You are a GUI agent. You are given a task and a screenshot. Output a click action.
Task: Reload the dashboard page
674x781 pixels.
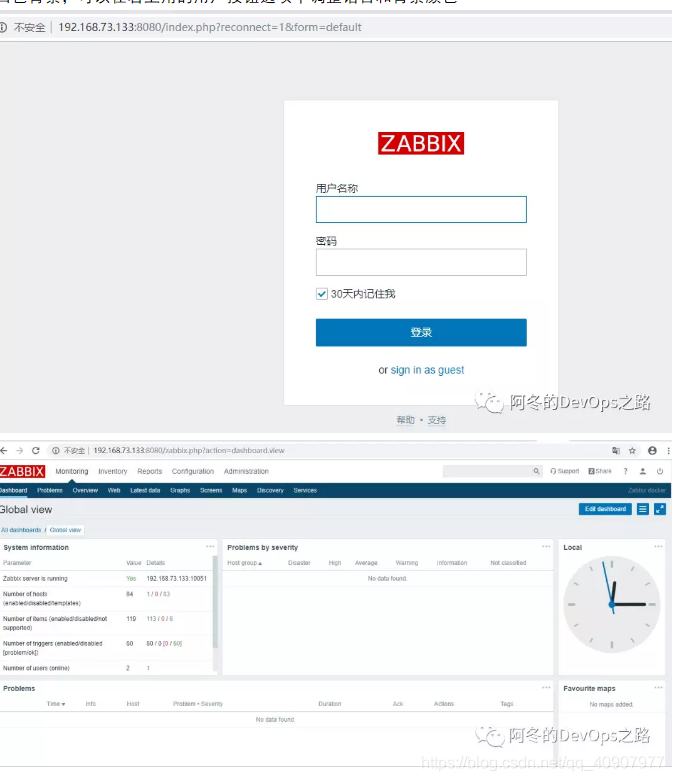(x=35, y=451)
